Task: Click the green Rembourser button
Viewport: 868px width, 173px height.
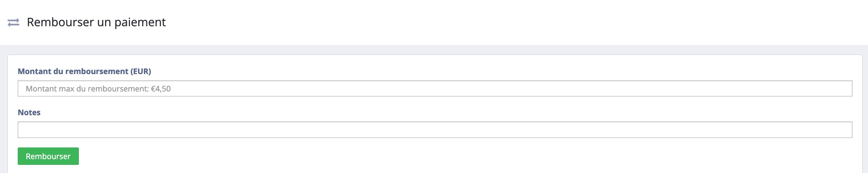Action: click(48, 156)
